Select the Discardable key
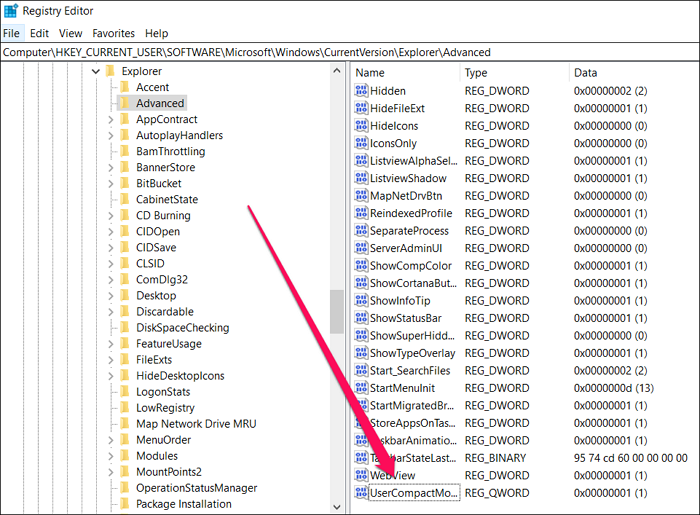Viewport: 700px width, 515px height. point(165,311)
